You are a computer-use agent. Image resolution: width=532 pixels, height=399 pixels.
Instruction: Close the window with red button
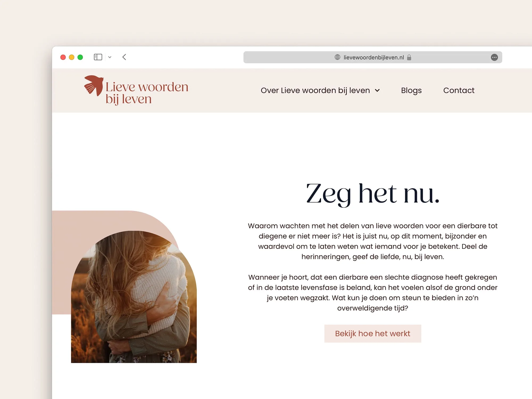pyautogui.click(x=63, y=57)
